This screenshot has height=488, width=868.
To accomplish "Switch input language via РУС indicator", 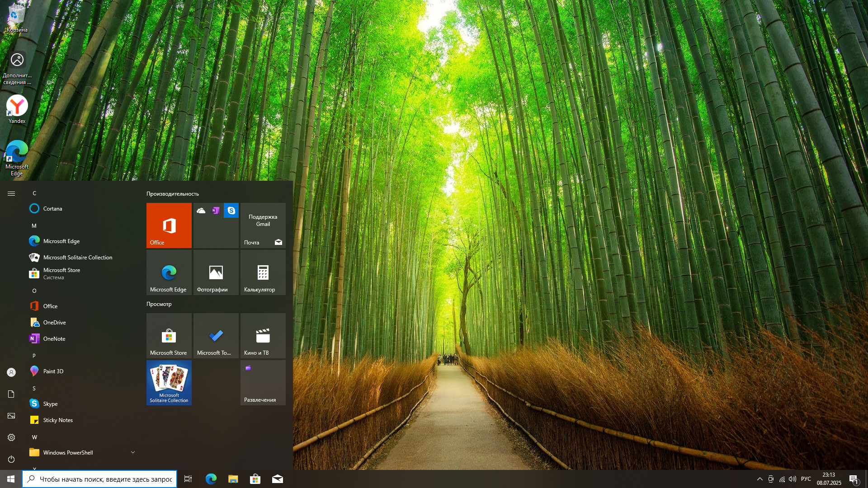I will [x=806, y=479].
